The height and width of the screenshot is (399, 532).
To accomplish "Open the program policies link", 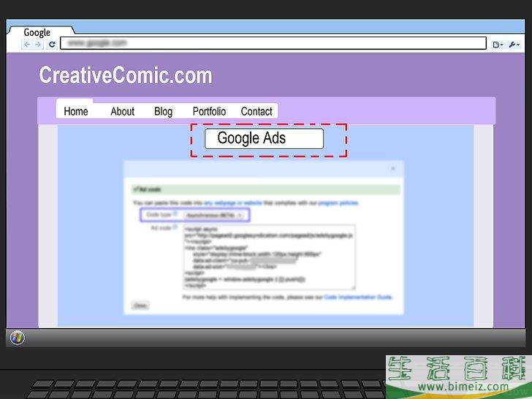I will (338, 203).
